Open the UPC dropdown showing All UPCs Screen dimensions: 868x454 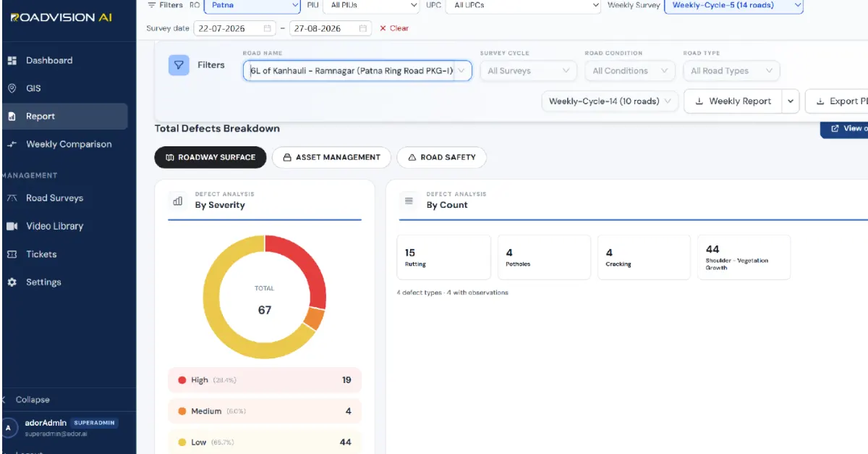tap(523, 6)
